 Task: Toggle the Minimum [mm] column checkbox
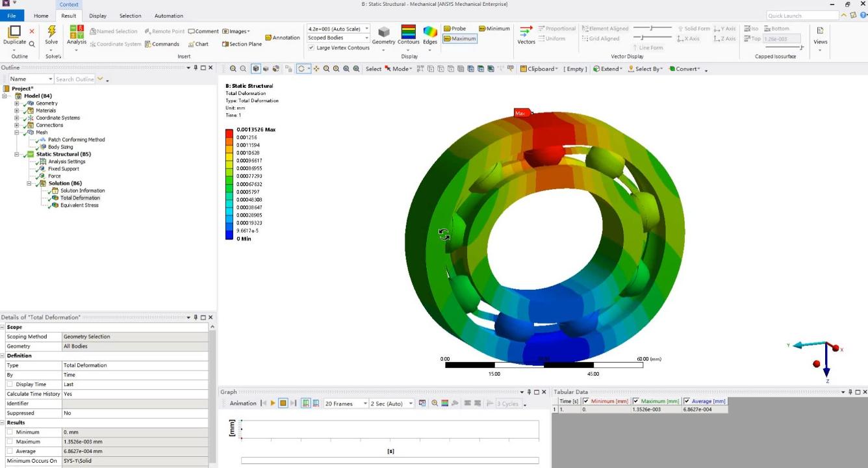[x=586, y=401]
